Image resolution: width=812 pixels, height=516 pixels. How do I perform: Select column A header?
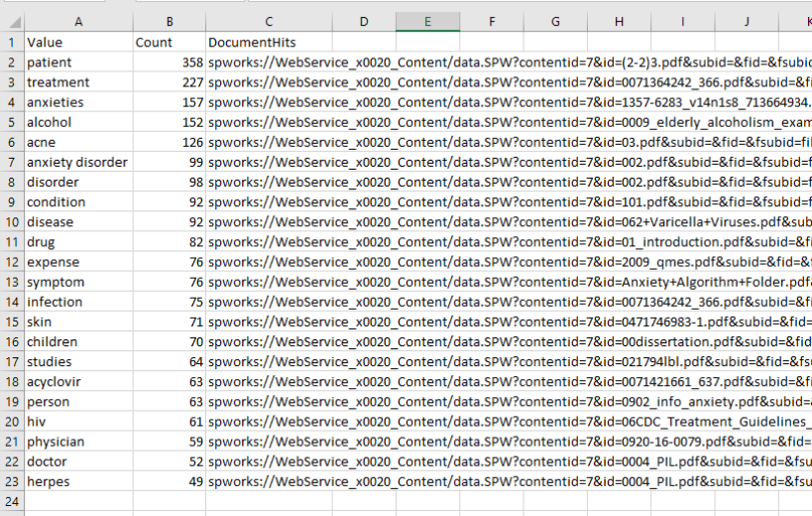click(x=78, y=22)
